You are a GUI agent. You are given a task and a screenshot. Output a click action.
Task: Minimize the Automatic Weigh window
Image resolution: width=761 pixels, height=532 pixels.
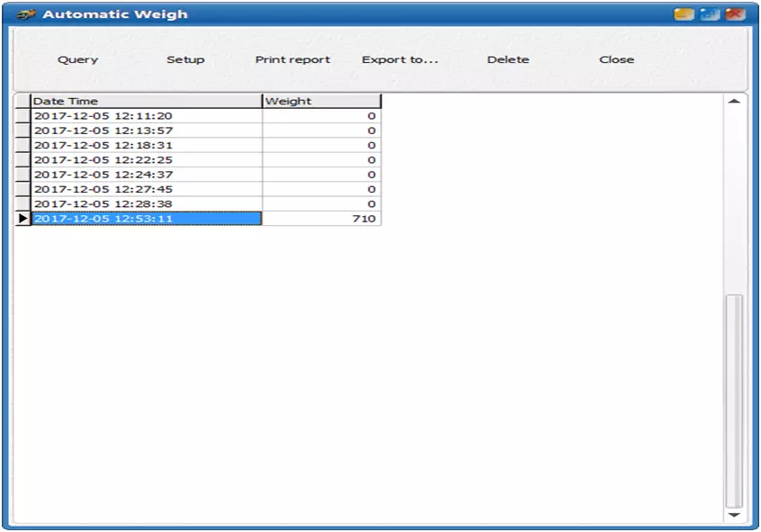point(684,14)
